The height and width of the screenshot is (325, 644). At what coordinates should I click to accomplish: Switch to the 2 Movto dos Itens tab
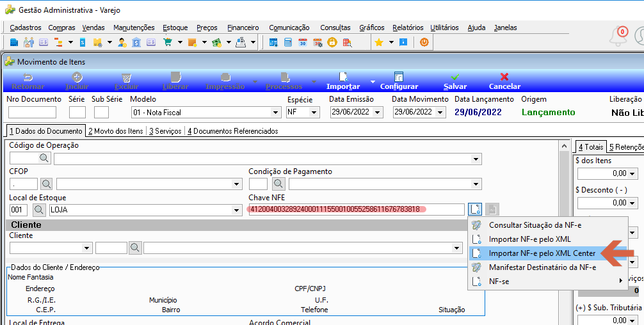[116, 131]
